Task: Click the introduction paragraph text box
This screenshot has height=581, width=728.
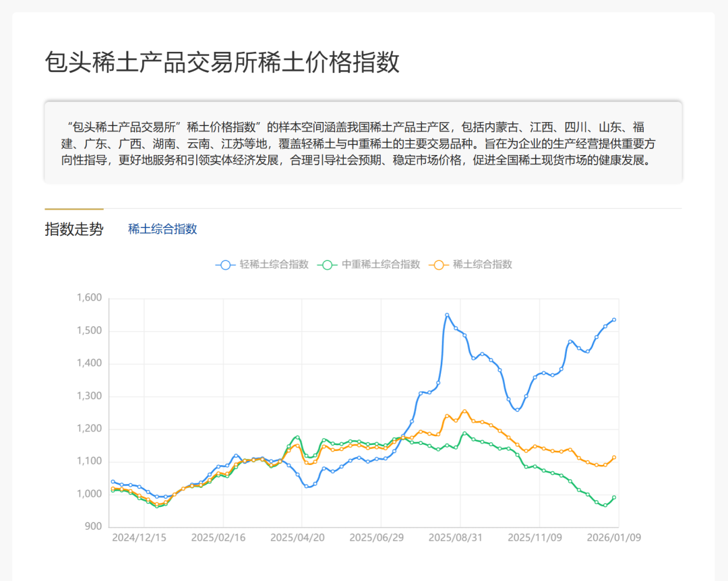Action: coord(364,144)
